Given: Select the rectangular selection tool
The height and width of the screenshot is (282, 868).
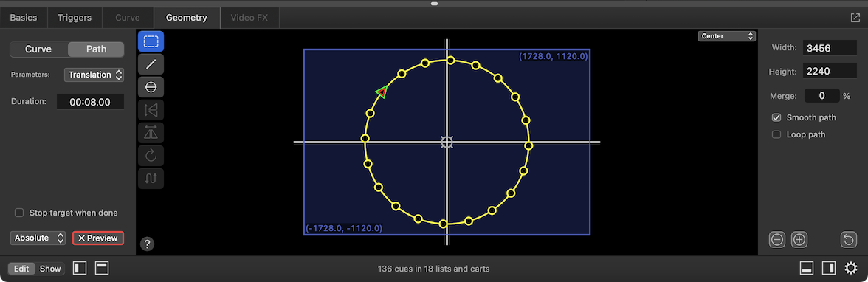Looking at the screenshot, I should (151, 41).
